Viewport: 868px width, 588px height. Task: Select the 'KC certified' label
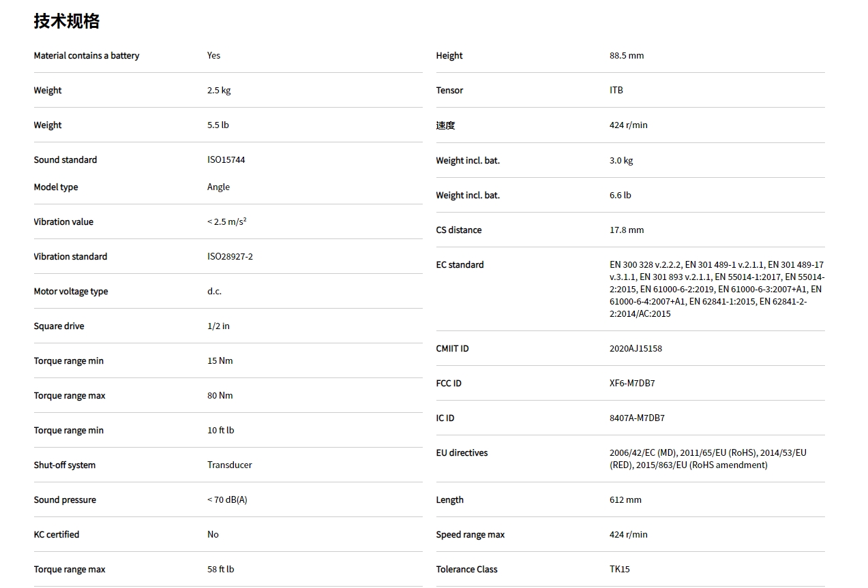coord(57,535)
